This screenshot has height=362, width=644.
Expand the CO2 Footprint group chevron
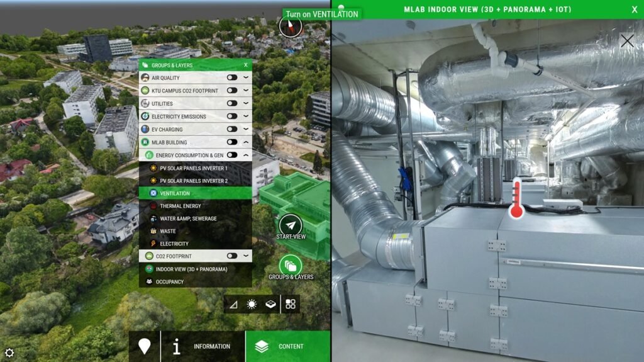pos(246,256)
